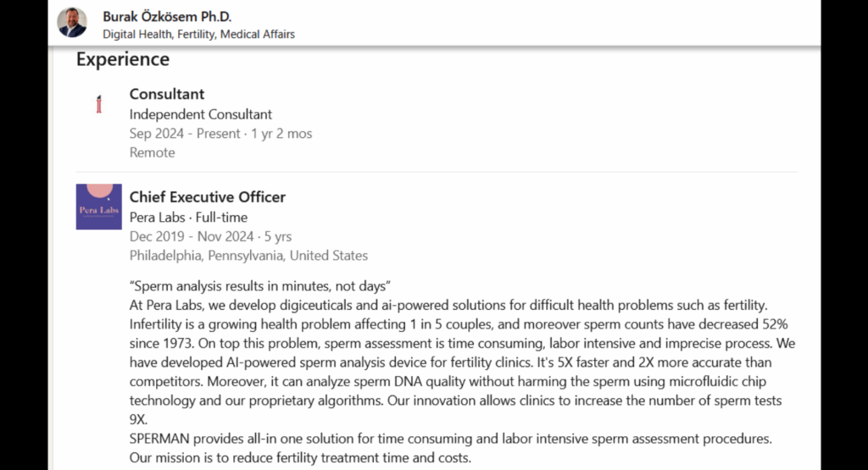Click the Digital Health, Fertility headline
868x470 pixels.
pos(198,35)
